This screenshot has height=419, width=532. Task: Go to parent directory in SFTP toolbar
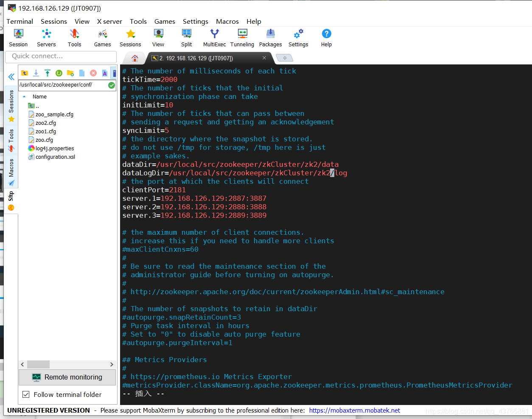(x=25, y=73)
